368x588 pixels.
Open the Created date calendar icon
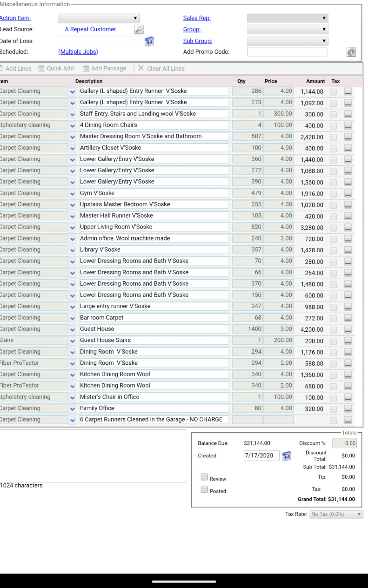coord(286,456)
